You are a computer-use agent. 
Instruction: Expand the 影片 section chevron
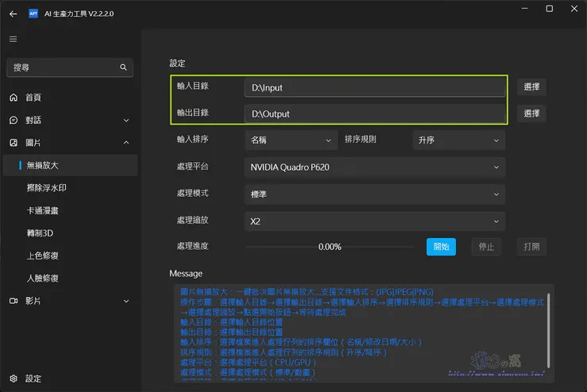point(126,301)
